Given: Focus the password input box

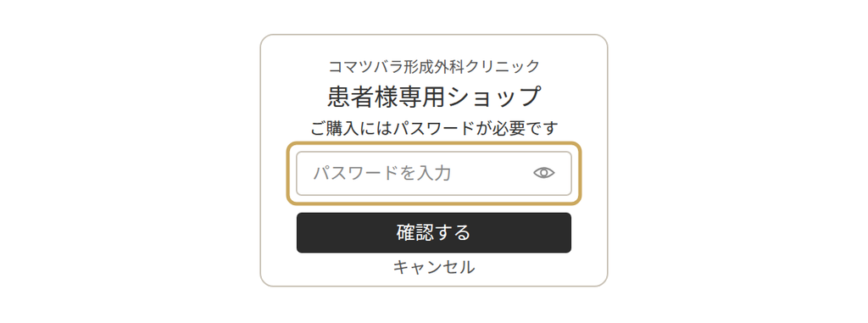Looking at the screenshot, I should coord(433,174).
